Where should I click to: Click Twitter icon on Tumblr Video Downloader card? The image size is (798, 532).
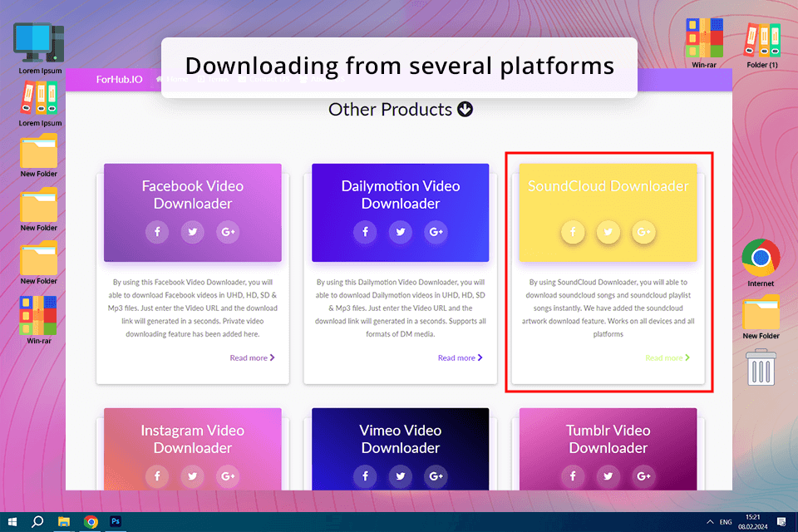[x=608, y=476]
